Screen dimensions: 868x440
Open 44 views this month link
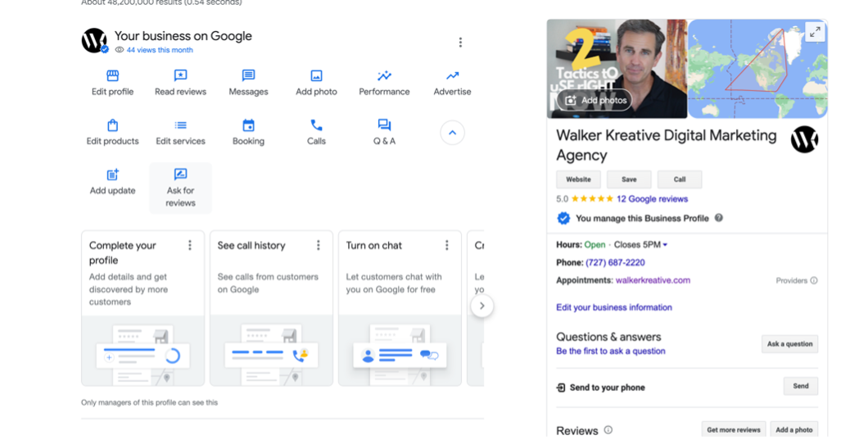160,50
